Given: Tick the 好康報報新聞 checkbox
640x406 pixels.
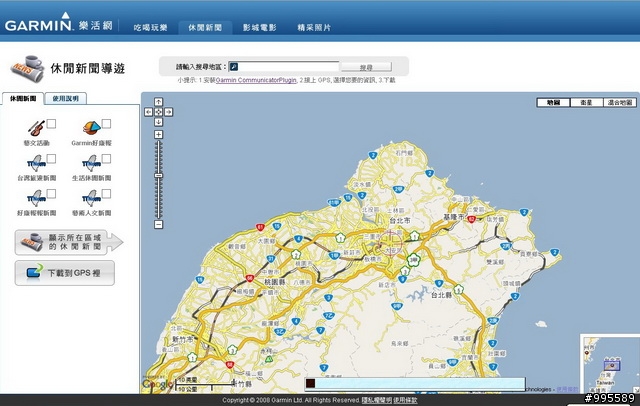Looking at the screenshot, I should 51,194.
